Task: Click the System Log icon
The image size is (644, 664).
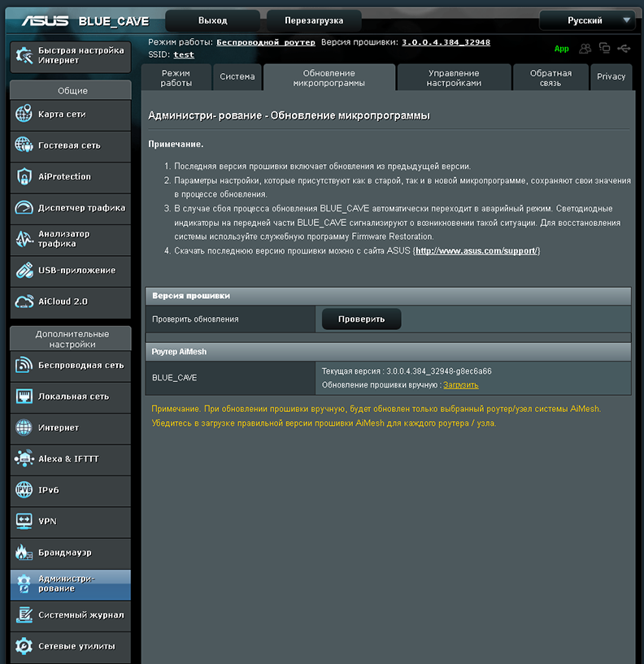Action: pyautogui.click(x=24, y=615)
